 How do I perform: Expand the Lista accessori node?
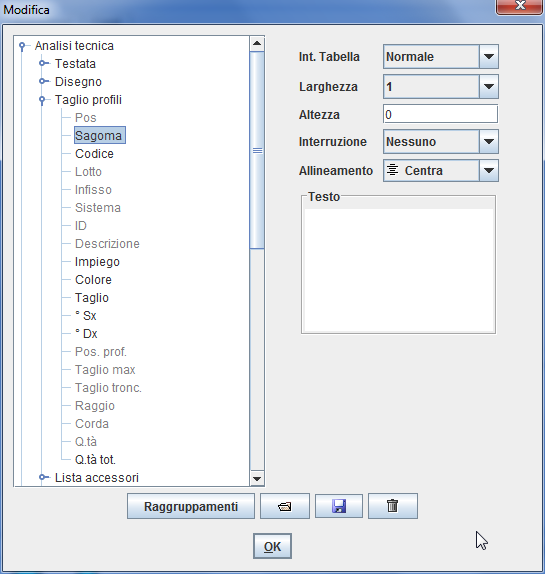click(x=44, y=477)
